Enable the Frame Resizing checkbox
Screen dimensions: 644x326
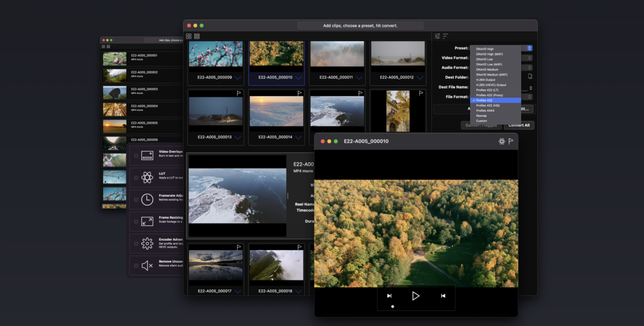tap(136, 221)
